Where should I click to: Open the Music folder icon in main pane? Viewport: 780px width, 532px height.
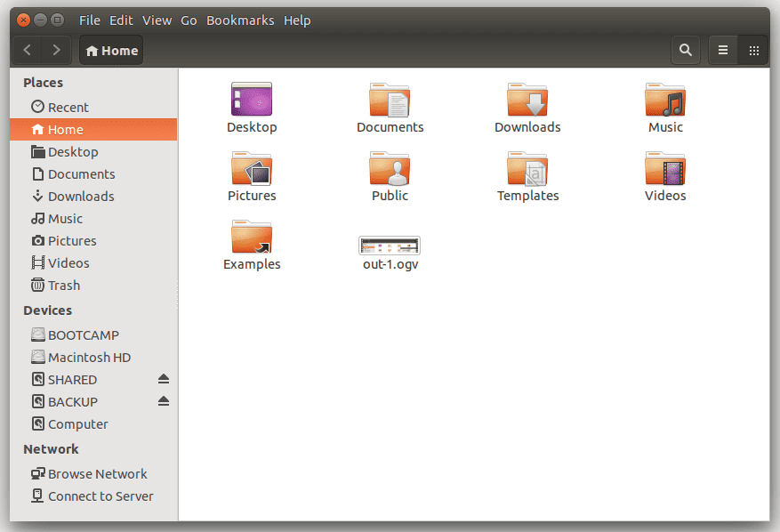665,100
